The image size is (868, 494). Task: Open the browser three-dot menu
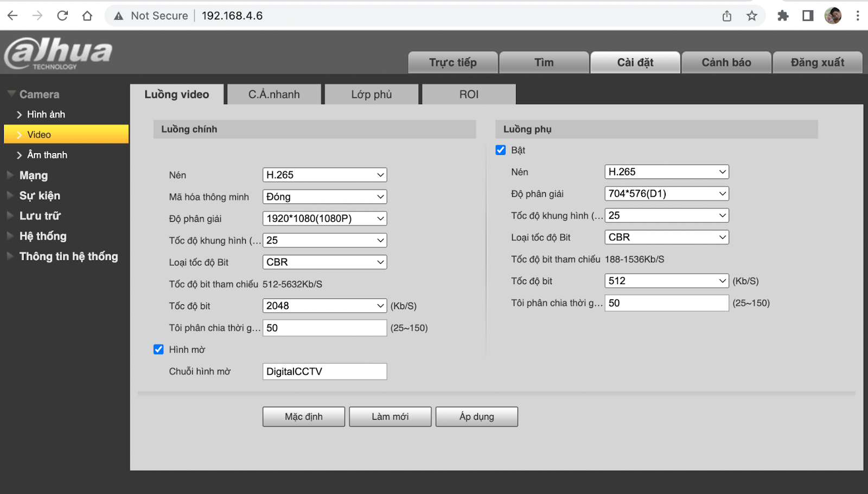pyautogui.click(x=858, y=16)
